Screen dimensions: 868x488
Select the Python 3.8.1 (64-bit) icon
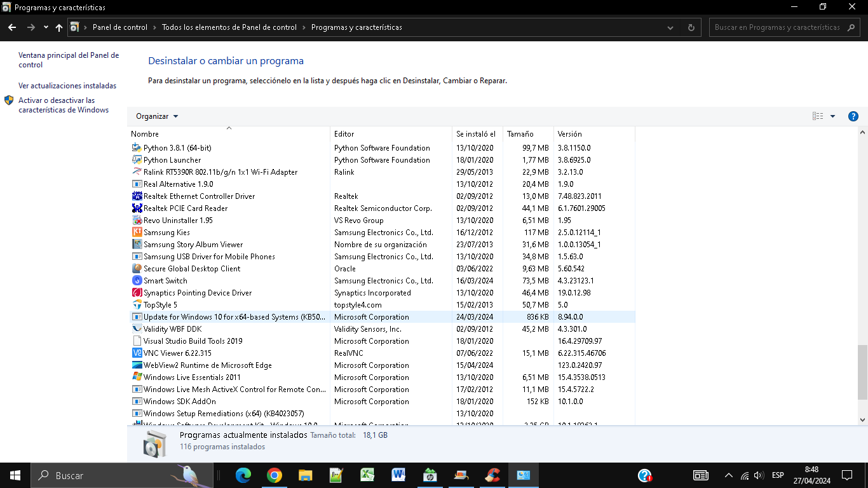point(137,148)
